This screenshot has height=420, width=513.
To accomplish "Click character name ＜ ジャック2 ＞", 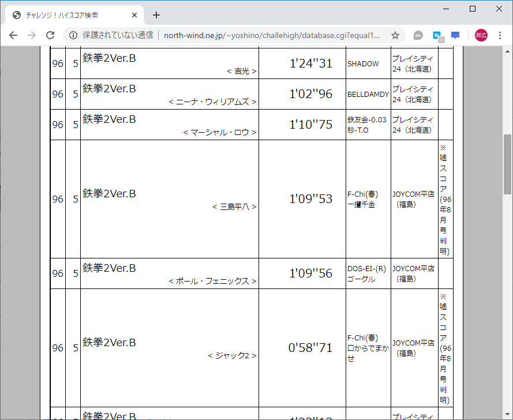I will [x=232, y=355].
